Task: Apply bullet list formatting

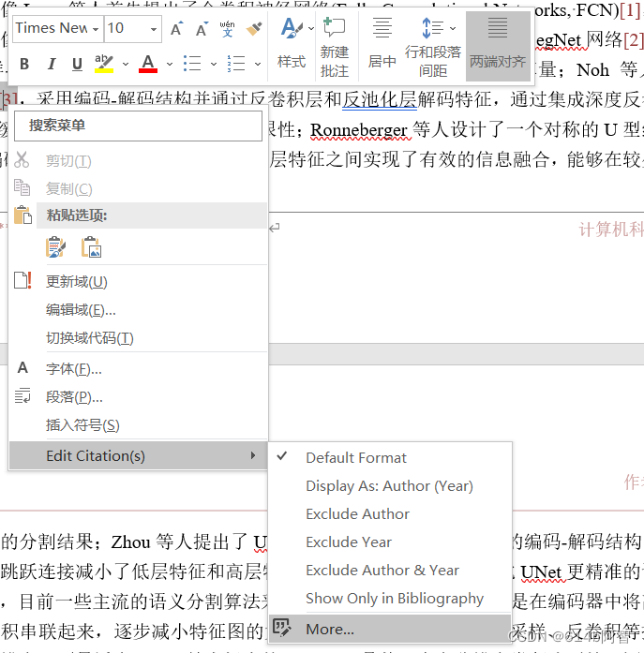Action: click(192, 64)
